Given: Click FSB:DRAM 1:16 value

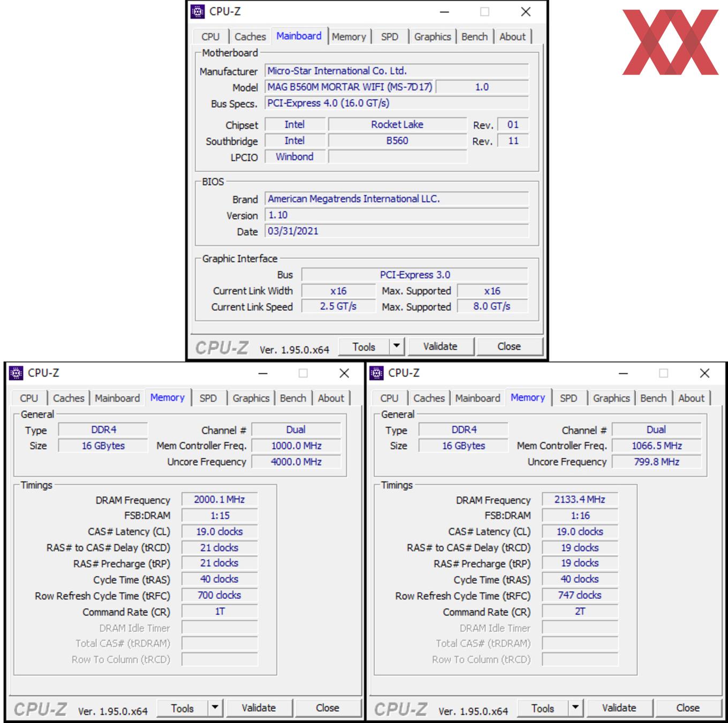Looking at the screenshot, I should click(x=580, y=515).
